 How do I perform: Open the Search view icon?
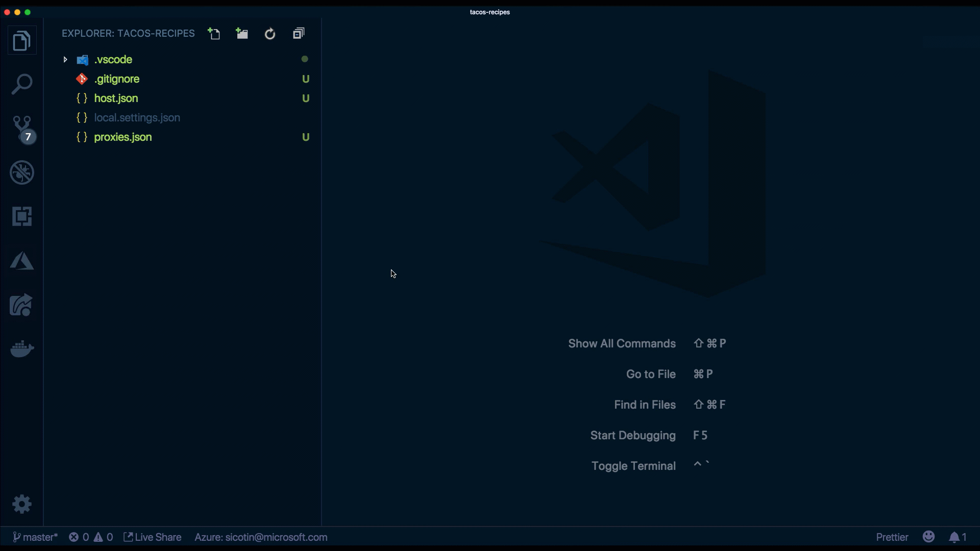[x=21, y=84]
